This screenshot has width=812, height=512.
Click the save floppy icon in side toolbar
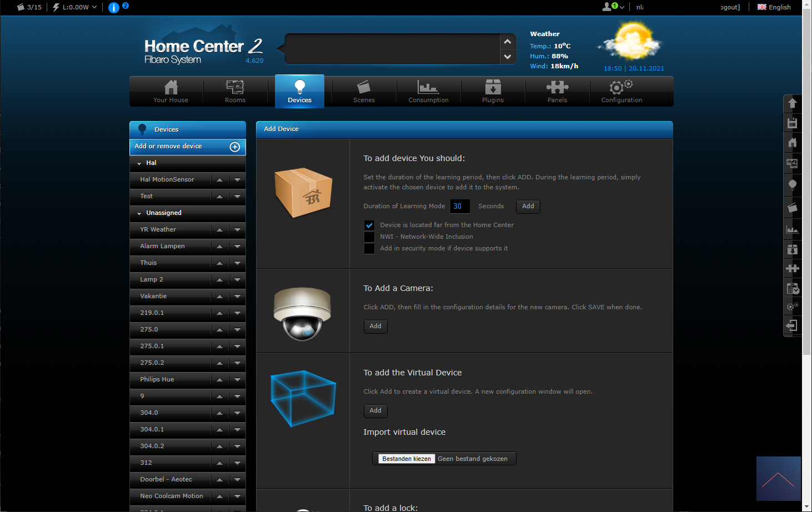[793, 123]
